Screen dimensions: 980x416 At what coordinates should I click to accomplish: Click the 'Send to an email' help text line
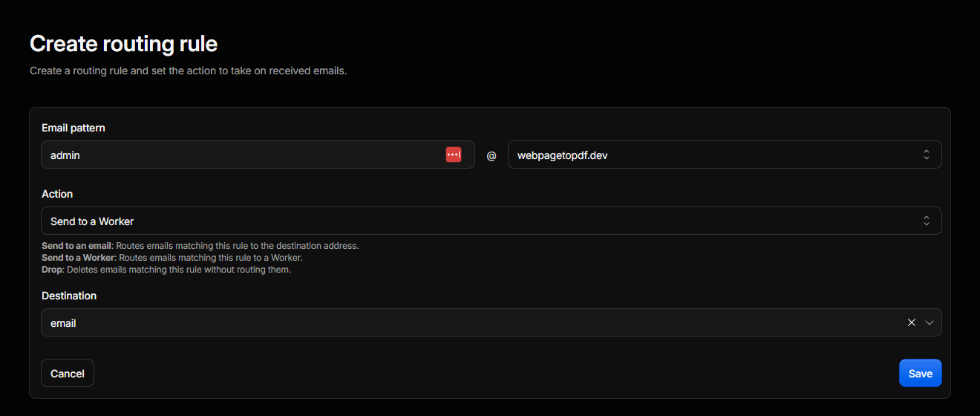[x=200, y=246]
